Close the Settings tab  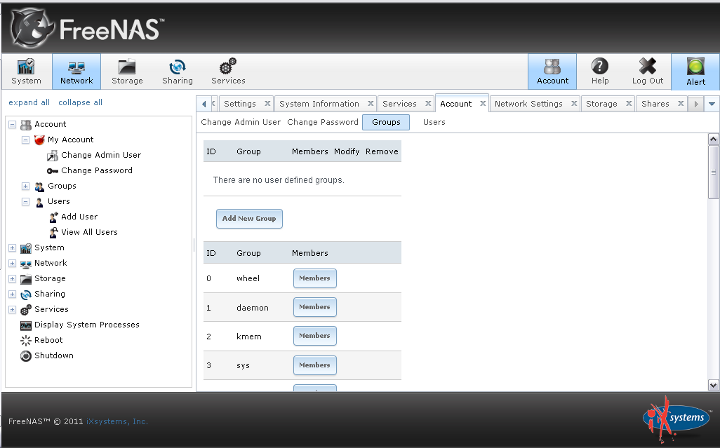[267, 104]
